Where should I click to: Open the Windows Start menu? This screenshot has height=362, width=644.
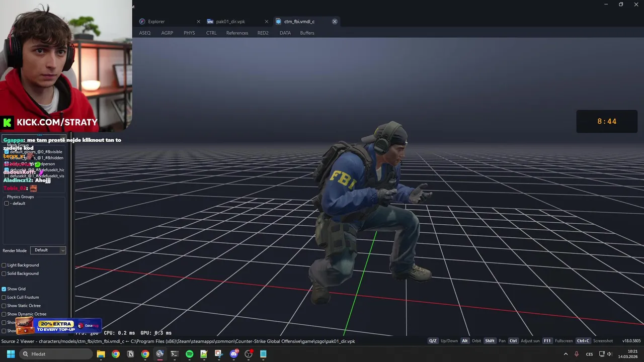[11, 354]
